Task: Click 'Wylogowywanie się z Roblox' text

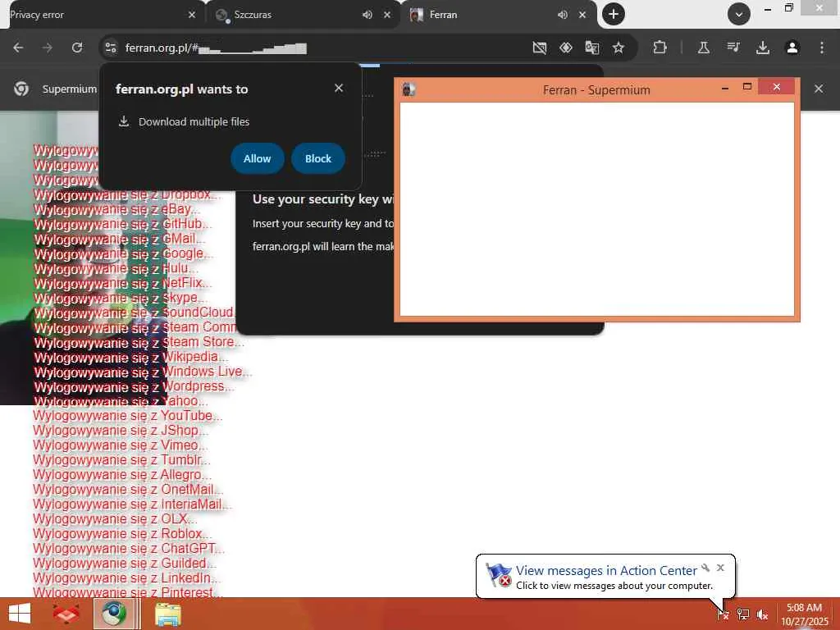Action: (x=122, y=533)
